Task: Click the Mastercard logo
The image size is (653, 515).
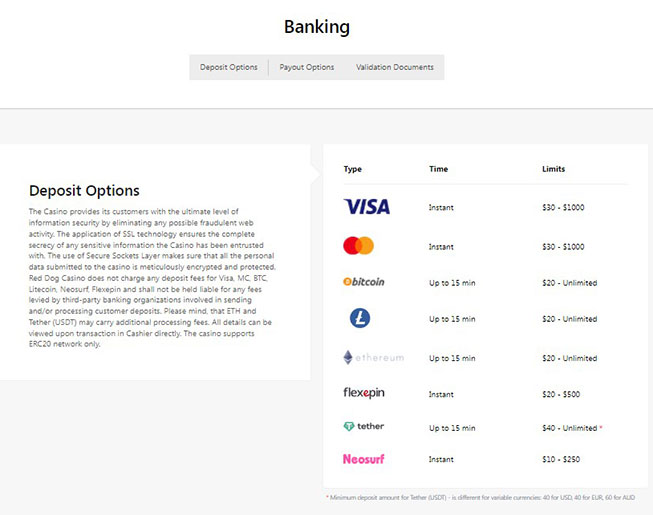Action: tap(358, 246)
